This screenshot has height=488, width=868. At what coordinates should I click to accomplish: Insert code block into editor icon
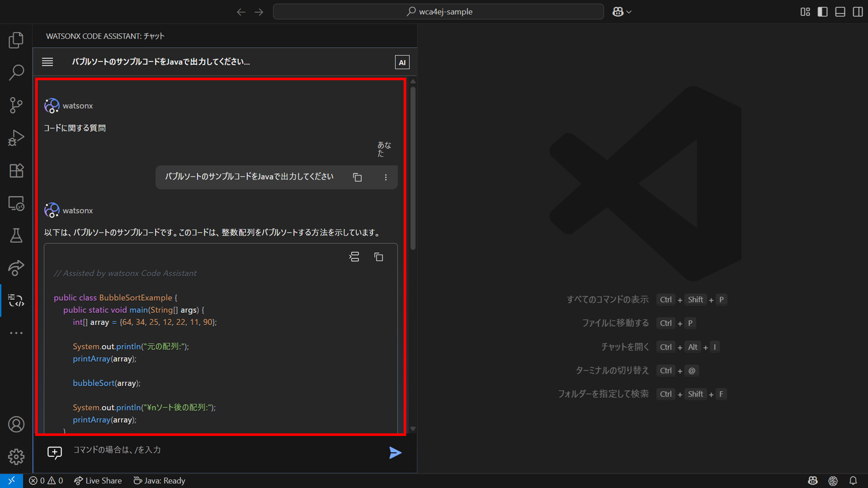tap(354, 257)
